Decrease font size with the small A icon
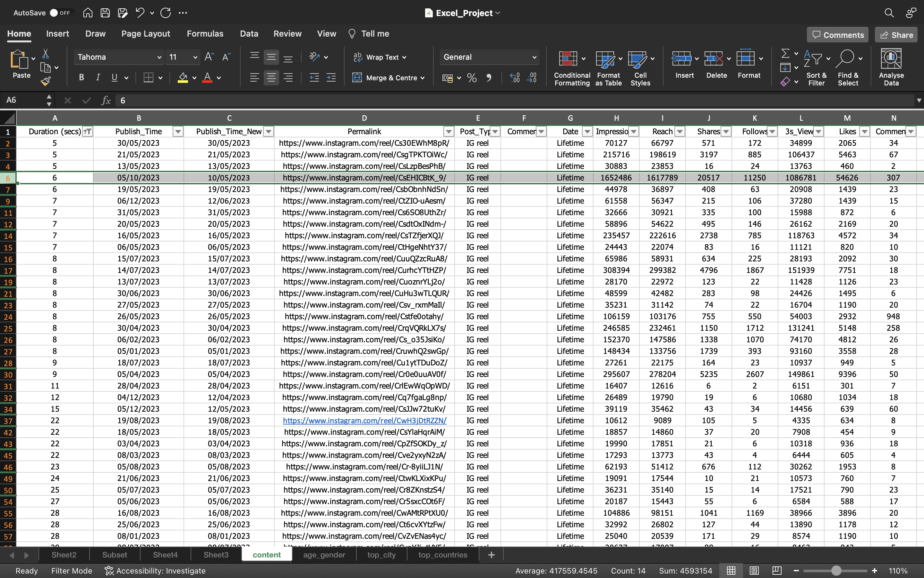The height and width of the screenshot is (578, 924). click(x=226, y=57)
